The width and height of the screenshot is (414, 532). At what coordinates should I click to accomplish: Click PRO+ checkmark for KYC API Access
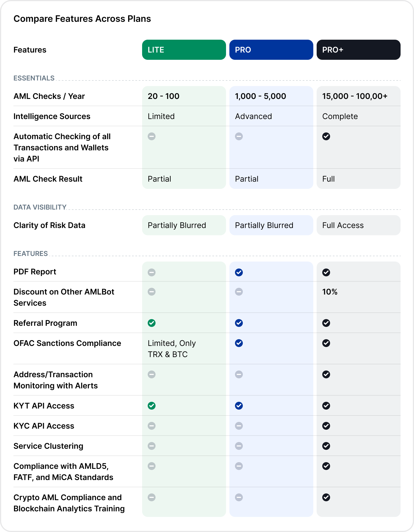[326, 426]
